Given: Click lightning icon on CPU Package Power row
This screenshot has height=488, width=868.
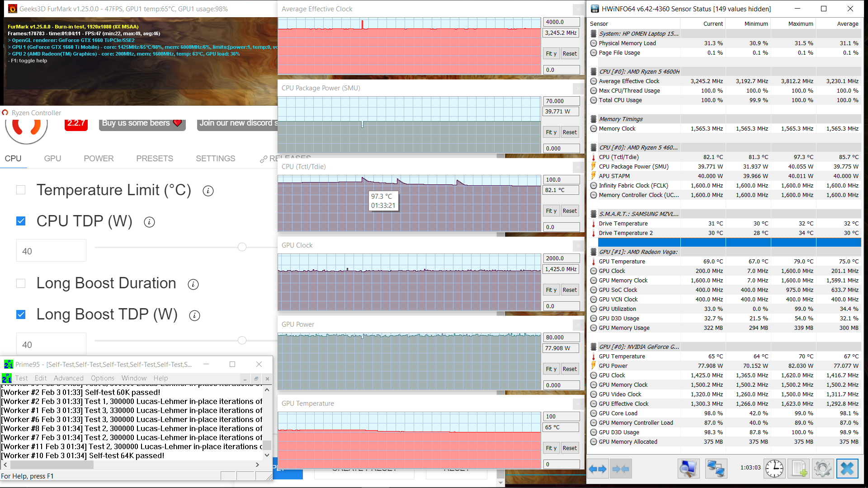Looking at the screenshot, I should pyautogui.click(x=594, y=167).
